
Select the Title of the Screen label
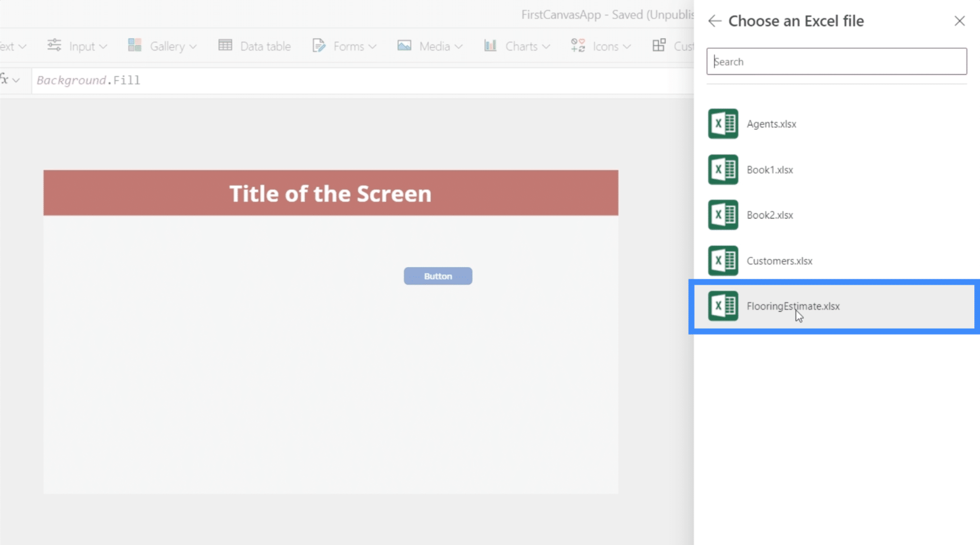[x=331, y=193]
